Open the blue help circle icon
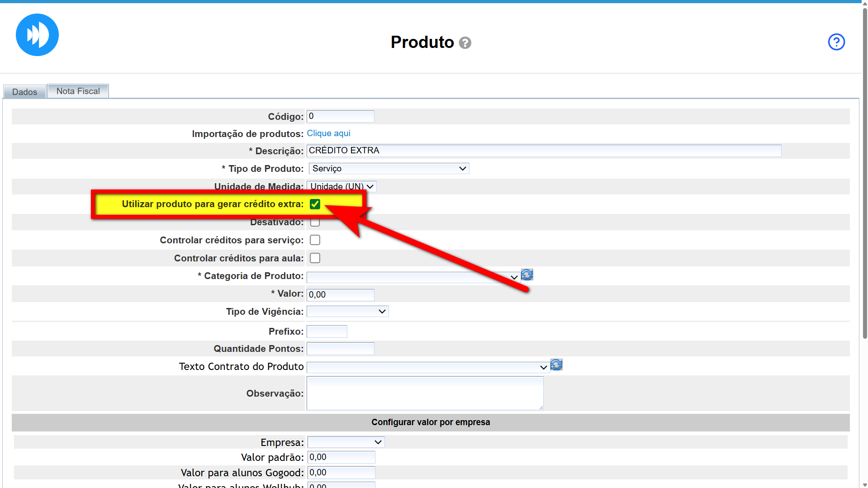The height and width of the screenshot is (488, 868). [x=836, y=42]
